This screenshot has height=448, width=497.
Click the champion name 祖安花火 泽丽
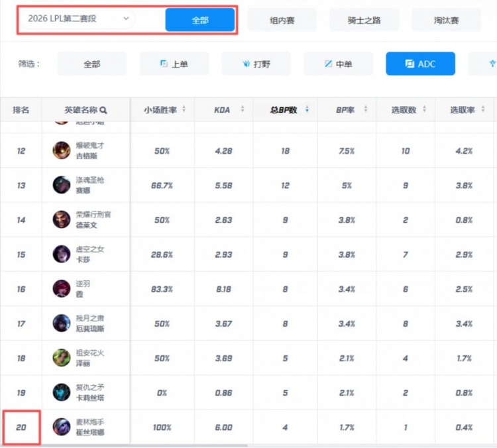[x=89, y=358]
